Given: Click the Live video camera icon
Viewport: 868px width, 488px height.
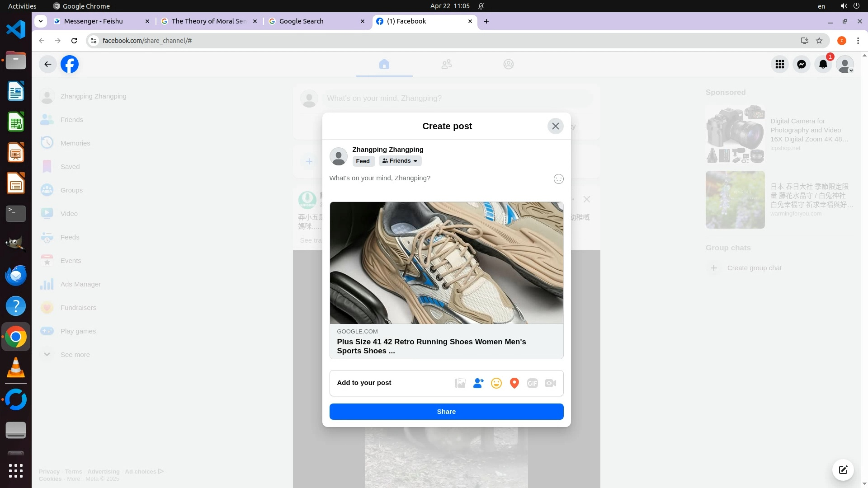Looking at the screenshot, I should coord(551,383).
